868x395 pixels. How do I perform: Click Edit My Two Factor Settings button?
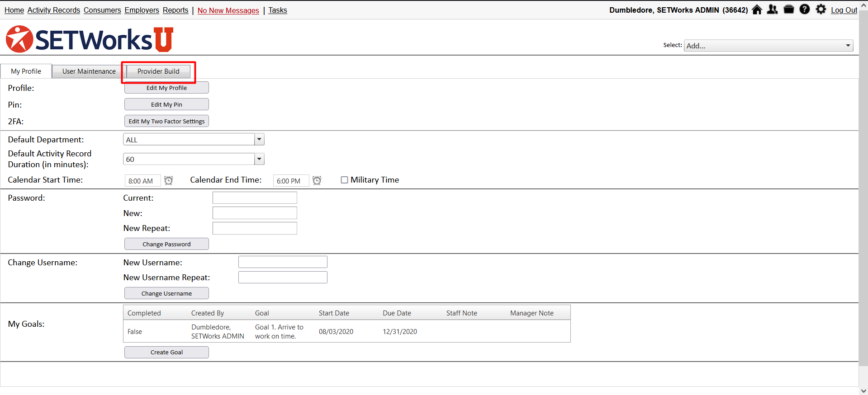(x=166, y=121)
